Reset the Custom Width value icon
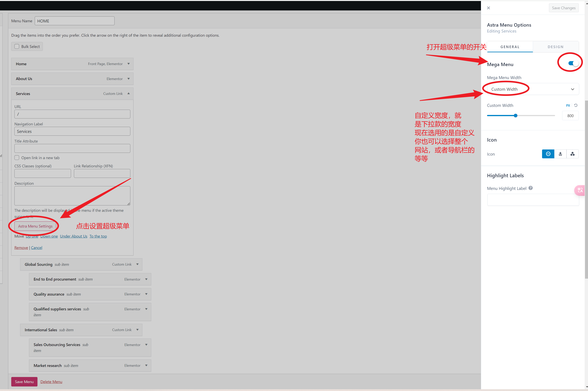 [x=576, y=105]
